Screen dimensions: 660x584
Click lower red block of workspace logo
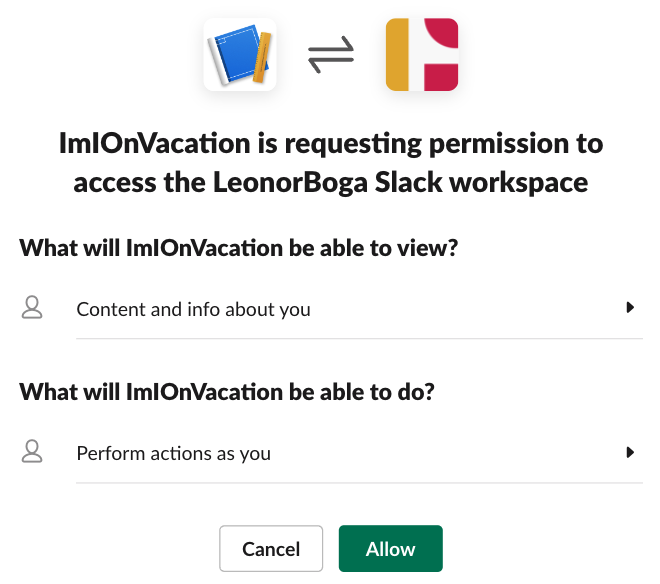coord(441,77)
